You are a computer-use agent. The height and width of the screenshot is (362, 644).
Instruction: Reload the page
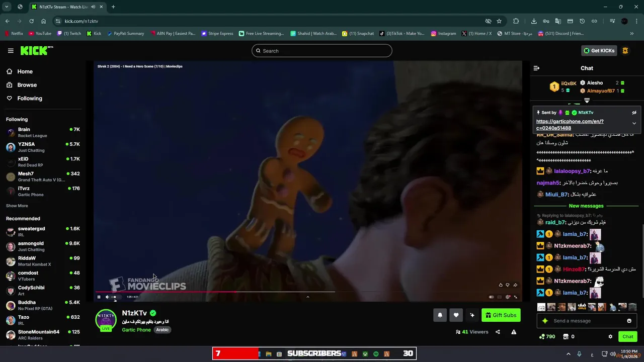click(x=31, y=21)
